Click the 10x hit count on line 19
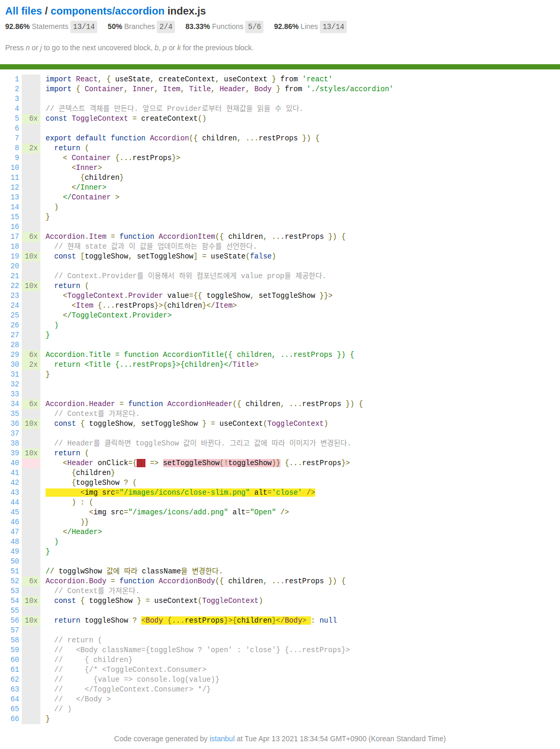Image resolution: width=560 pixels, height=749 pixels. point(31,256)
